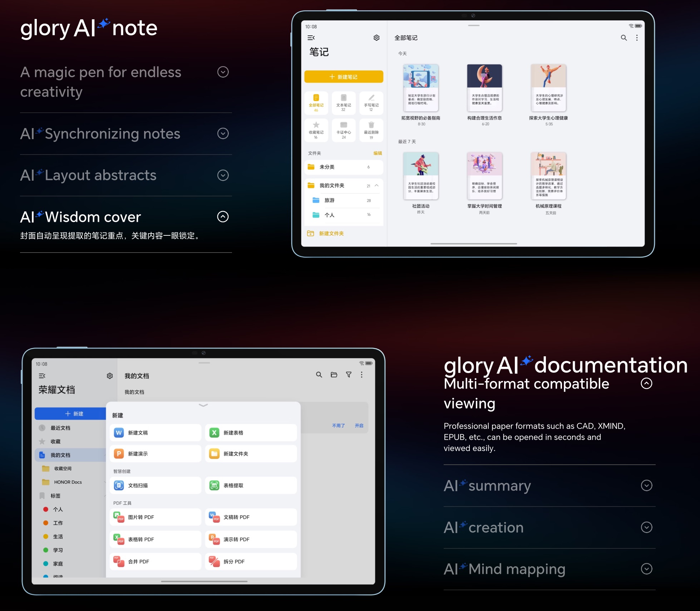Select the 文本笔记 category tile
Screen dimensions: 700x611
344,103
